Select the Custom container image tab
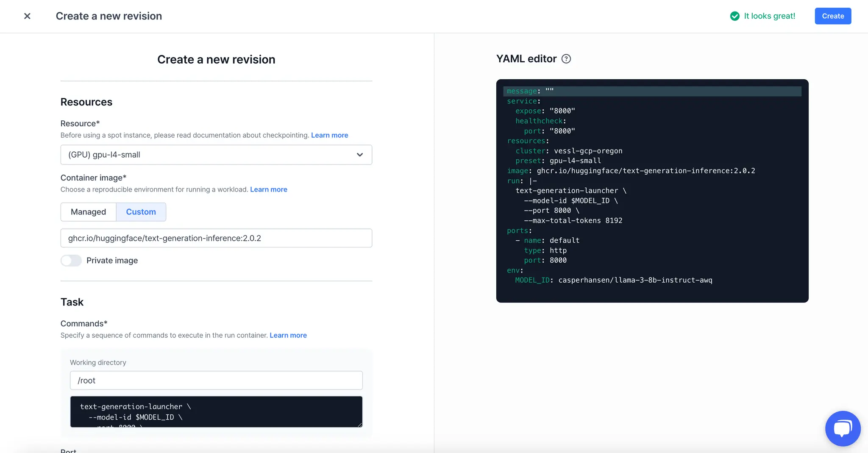868x453 pixels. coord(141,212)
